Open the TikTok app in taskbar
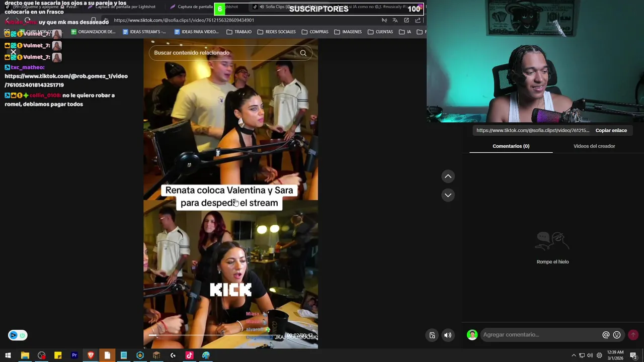The height and width of the screenshot is (362, 644). [x=189, y=355]
